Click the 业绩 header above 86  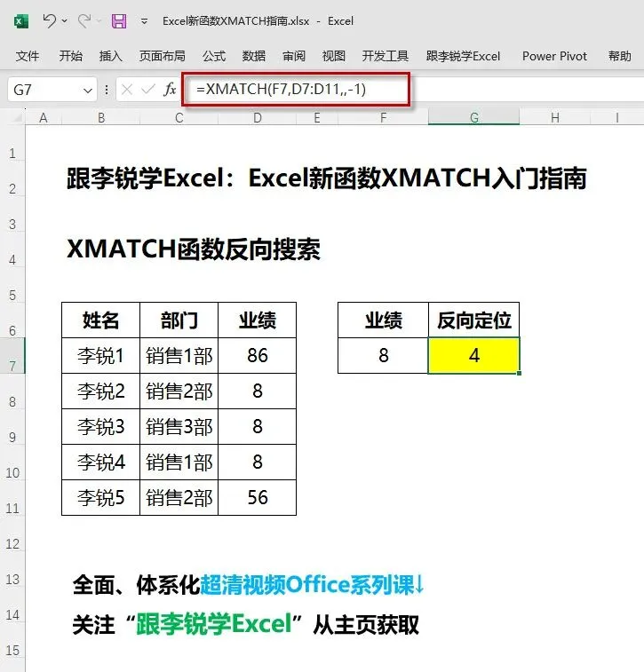258,320
